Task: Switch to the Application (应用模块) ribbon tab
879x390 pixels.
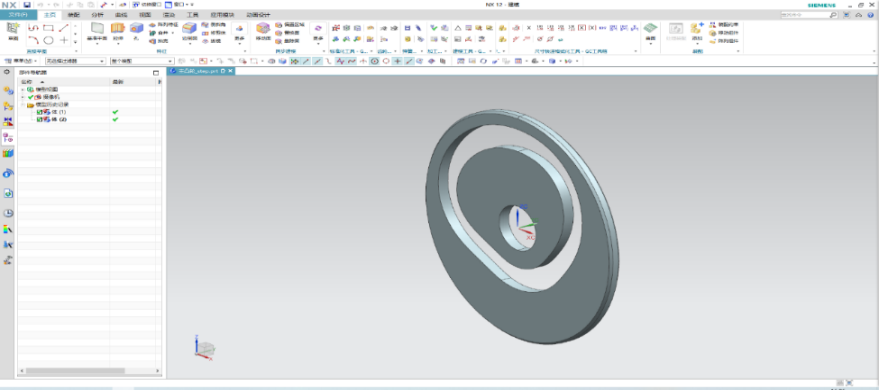Action: click(x=222, y=15)
